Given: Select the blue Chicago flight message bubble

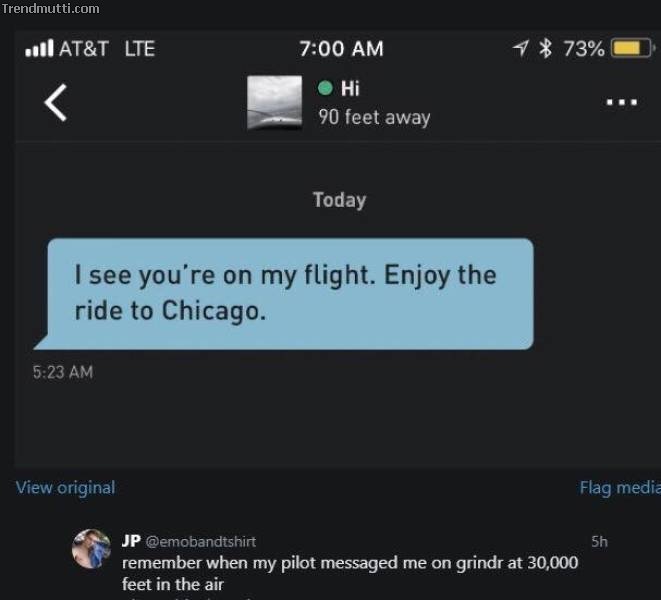Looking at the screenshot, I should (283, 294).
